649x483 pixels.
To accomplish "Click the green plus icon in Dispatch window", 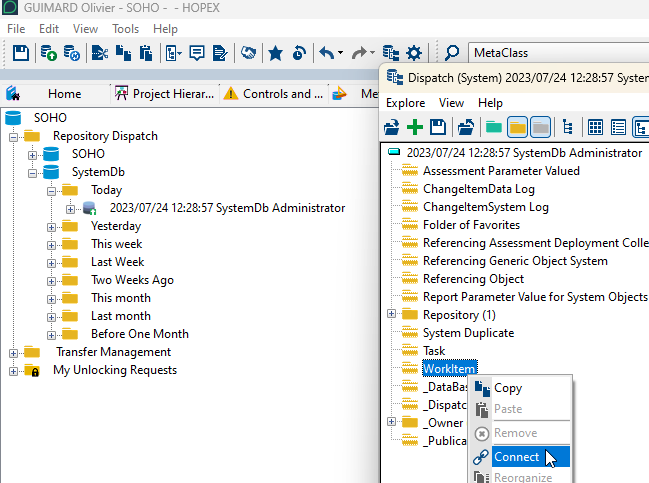I will click(415, 127).
